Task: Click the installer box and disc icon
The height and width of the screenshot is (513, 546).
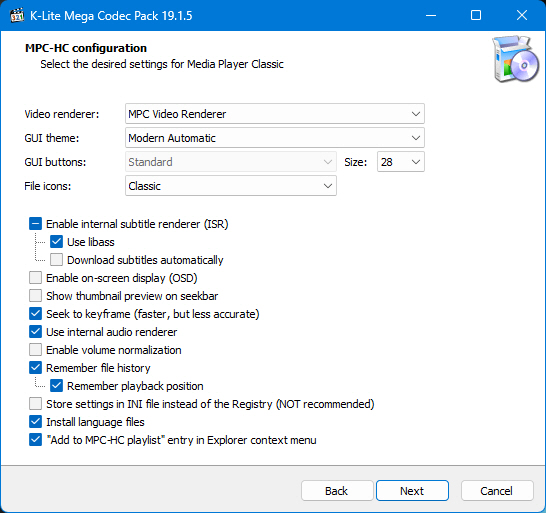Action: click(515, 59)
